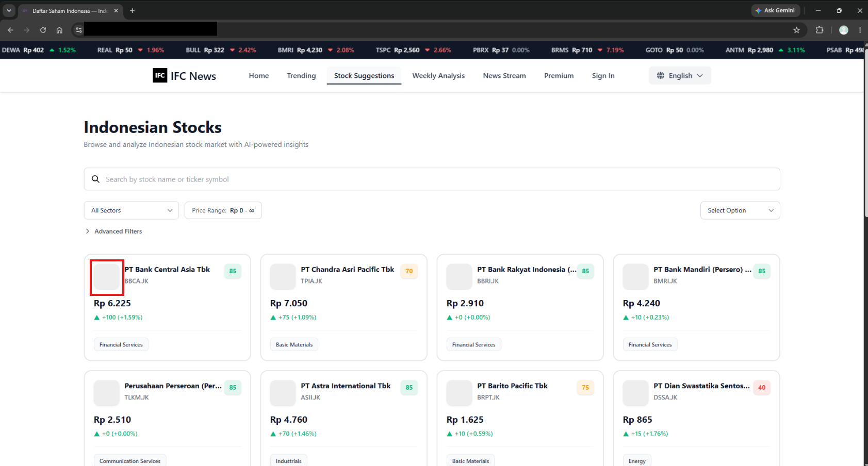Open the All Sectors dropdown
Viewport: 868px width, 466px height.
pos(132,210)
